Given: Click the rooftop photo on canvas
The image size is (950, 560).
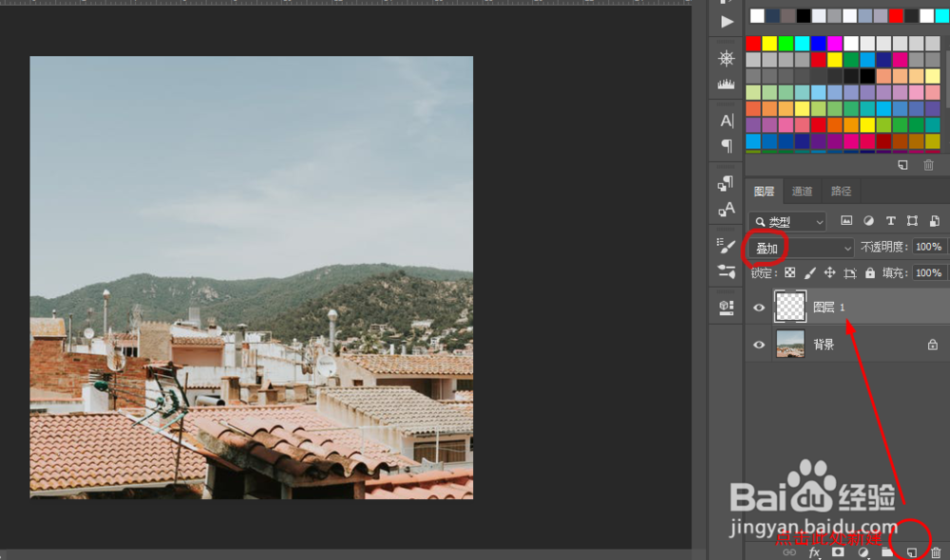Looking at the screenshot, I should 252,277.
